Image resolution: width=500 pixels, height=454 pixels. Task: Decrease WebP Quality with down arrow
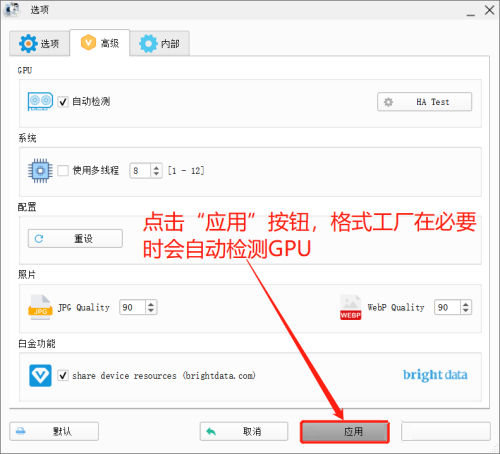pos(466,311)
